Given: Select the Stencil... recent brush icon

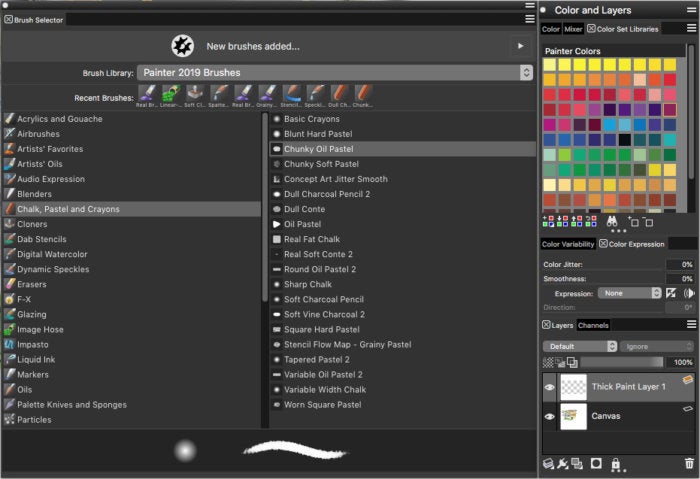Looking at the screenshot, I should (x=291, y=94).
